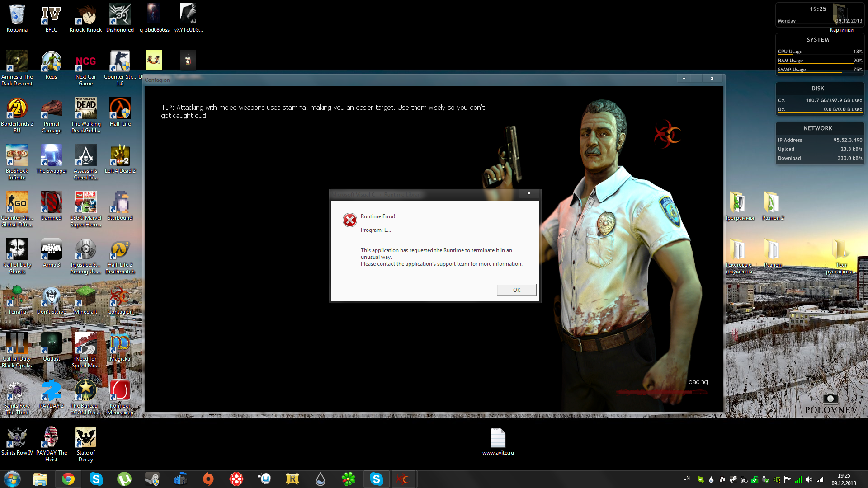The width and height of the screenshot is (868, 488).
Task: Open ICQ flower icon in taskbar
Action: coord(349,479)
